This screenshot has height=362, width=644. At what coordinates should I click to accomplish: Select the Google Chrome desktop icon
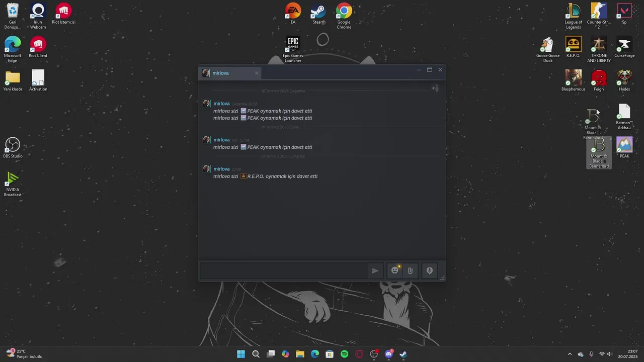344,16
